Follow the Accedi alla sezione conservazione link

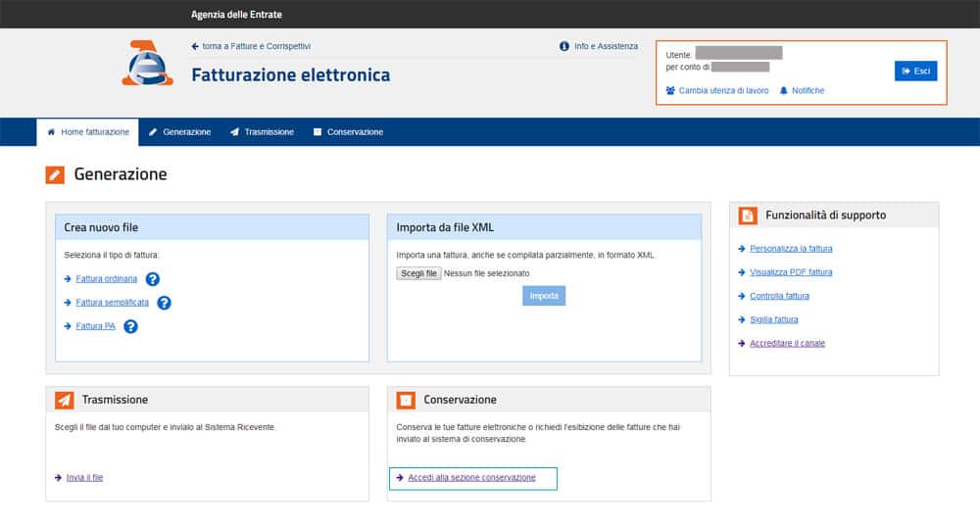pyautogui.click(x=471, y=477)
